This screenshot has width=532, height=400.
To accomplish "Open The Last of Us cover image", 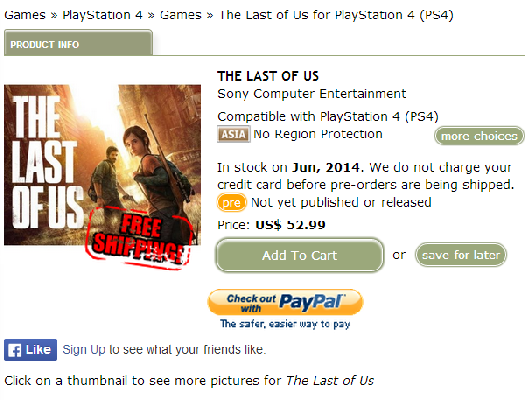I will click(102, 165).
